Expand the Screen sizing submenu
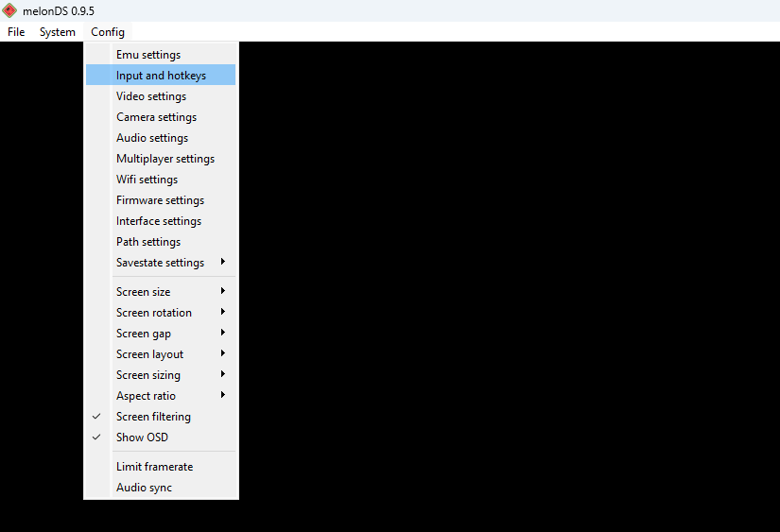This screenshot has height=532, width=780. tap(147, 375)
